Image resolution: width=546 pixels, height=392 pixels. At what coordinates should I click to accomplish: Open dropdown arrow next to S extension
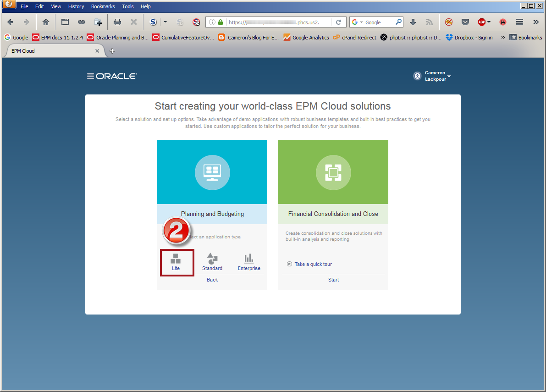click(165, 22)
